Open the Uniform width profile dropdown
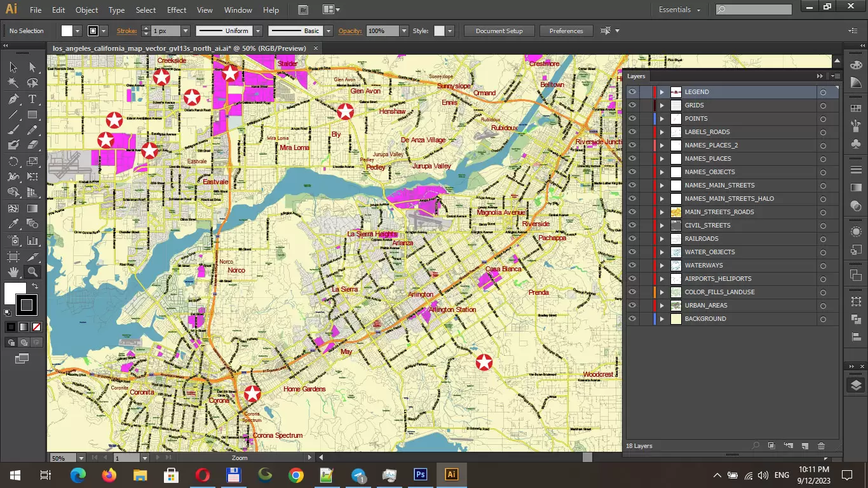Screen dimensions: 868x488 [258, 30]
